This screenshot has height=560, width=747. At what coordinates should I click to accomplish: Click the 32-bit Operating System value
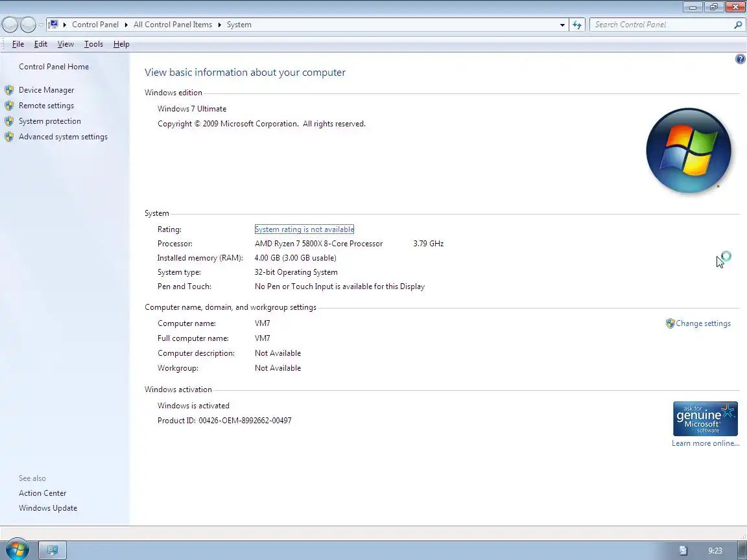pos(296,272)
